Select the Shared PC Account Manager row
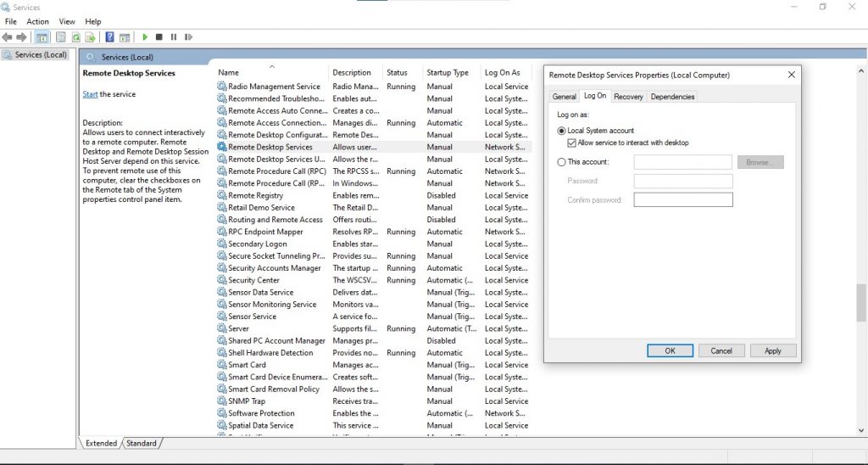The height and width of the screenshot is (465, 868). [373, 340]
